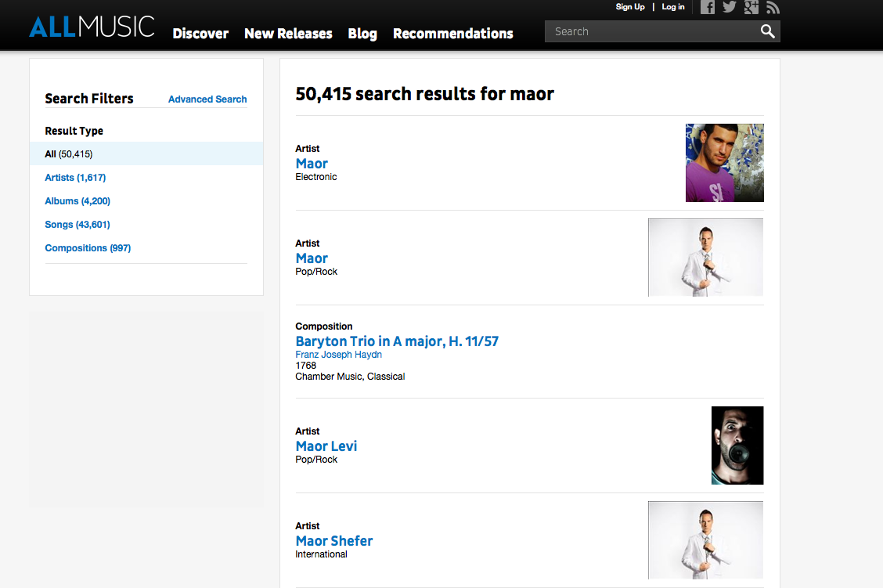This screenshot has height=588, width=883.
Task: Open the Blog page
Action: [x=362, y=34]
